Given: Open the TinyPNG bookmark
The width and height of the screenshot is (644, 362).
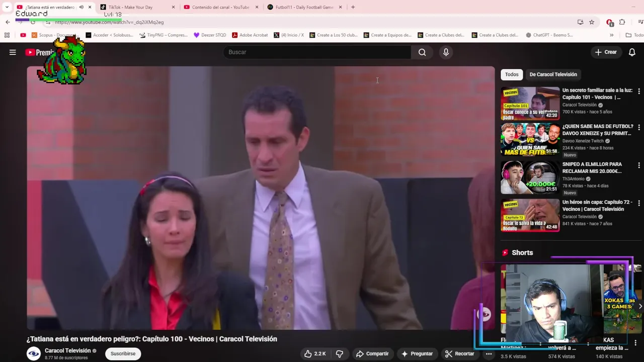Looking at the screenshot, I should [164, 35].
